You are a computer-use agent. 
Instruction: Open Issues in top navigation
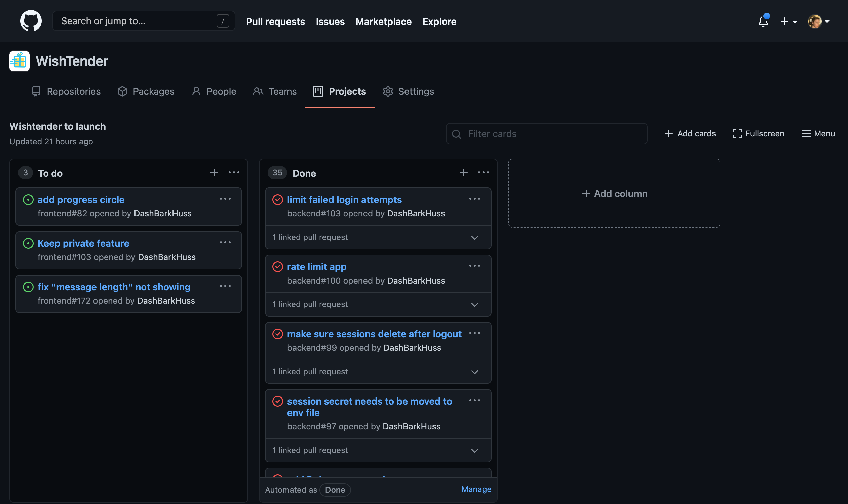pyautogui.click(x=330, y=22)
